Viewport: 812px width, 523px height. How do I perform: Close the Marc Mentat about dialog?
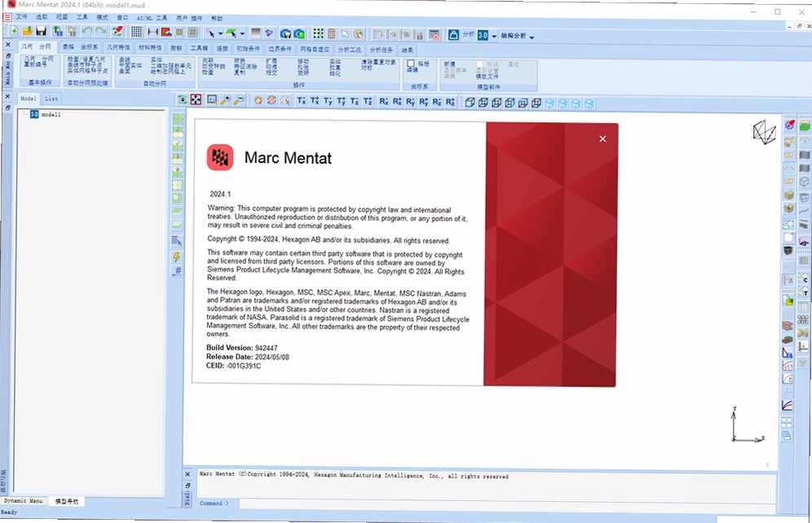click(x=602, y=138)
